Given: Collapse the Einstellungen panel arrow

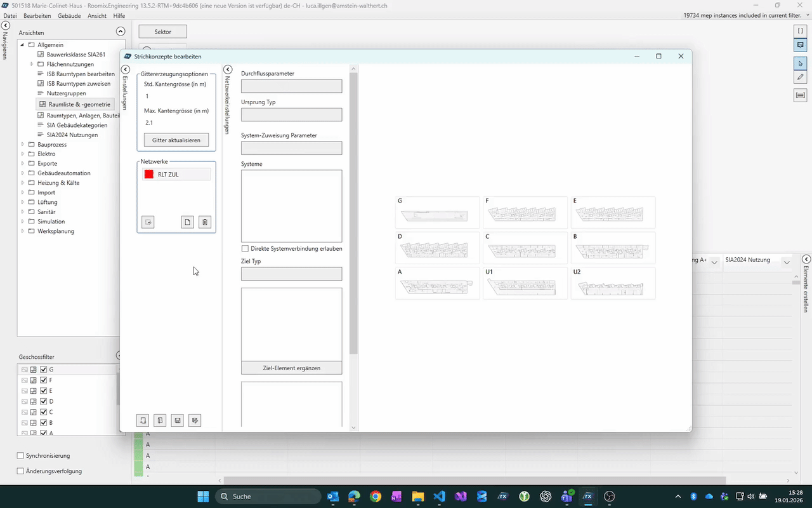Looking at the screenshot, I should pyautogui.click(x=125, y=69).
